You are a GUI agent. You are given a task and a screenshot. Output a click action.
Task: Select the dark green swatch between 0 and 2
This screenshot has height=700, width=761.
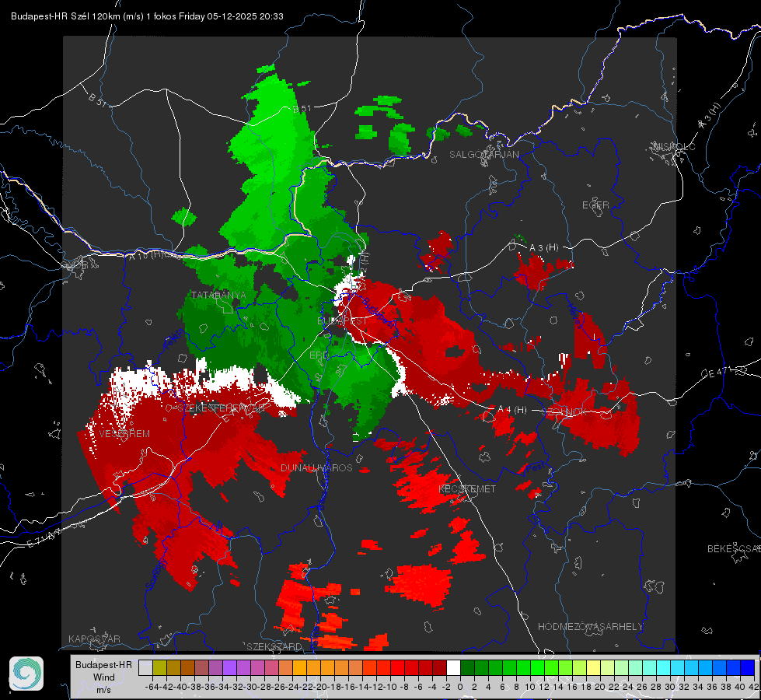coord(467,667)
